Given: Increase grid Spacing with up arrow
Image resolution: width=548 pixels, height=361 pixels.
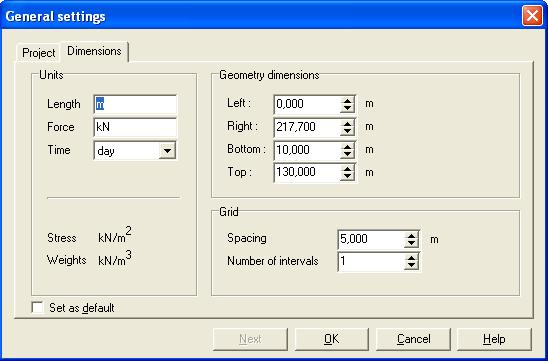Looking at the screenshot, I should pyautogui.click(x=411, y=236).
